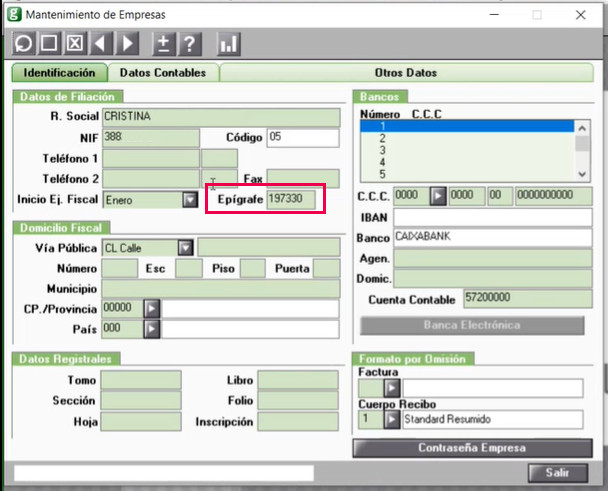Image resolution: width=608 pixels, height=491 pixels.
Task: Click the Agen. input field
Action: tap(493, 258)
